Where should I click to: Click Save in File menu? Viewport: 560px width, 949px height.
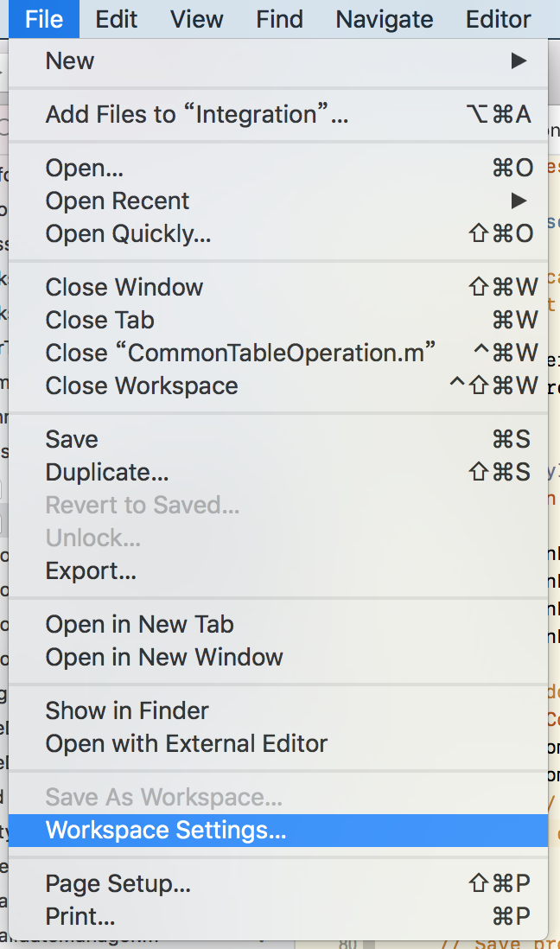[72, 440]
